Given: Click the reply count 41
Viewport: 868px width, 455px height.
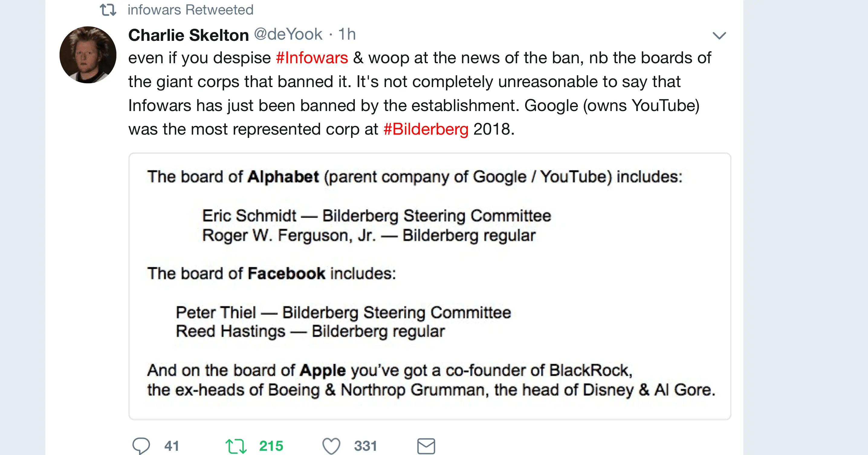Looking at the screenshot, I should [x=171, y=446].
